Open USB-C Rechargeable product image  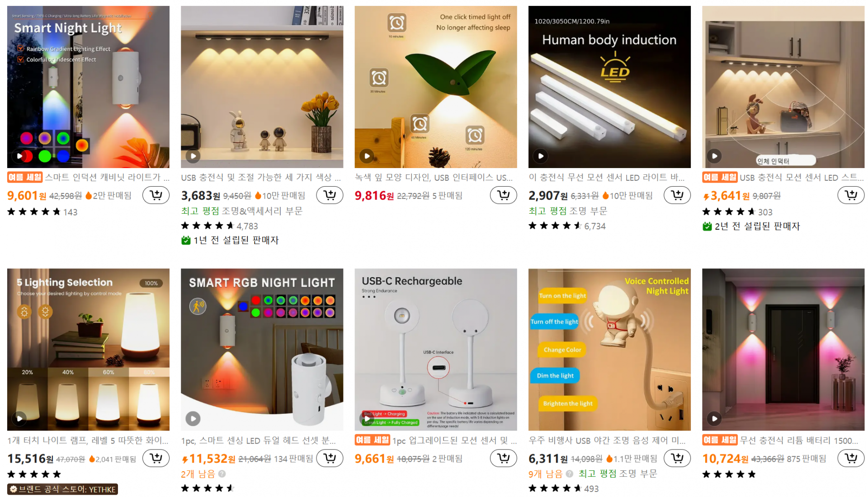tap(436, 350)
